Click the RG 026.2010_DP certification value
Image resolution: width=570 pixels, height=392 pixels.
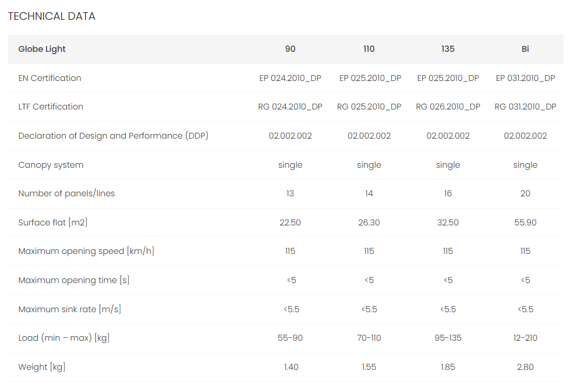click(x=448, y=107)
